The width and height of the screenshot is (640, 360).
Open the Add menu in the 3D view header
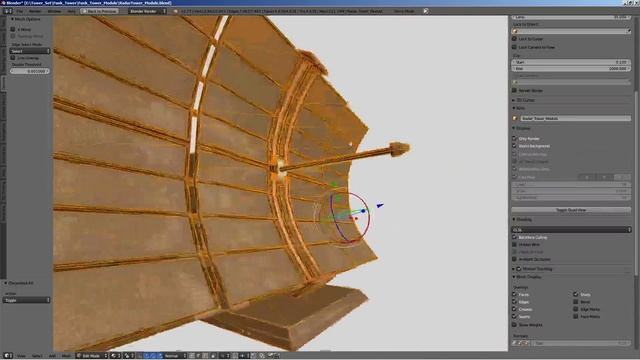[52, 356]
